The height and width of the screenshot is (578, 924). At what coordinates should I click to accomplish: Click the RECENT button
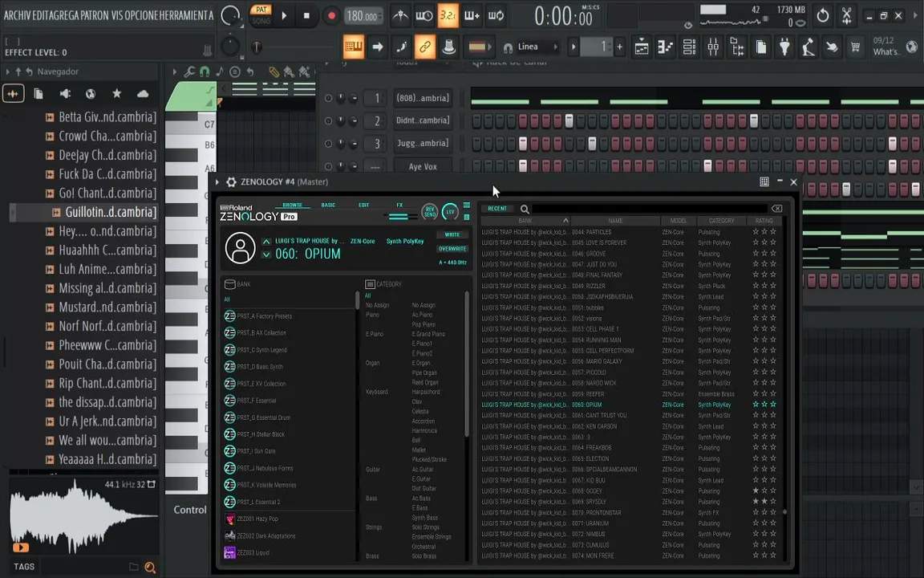496,209
